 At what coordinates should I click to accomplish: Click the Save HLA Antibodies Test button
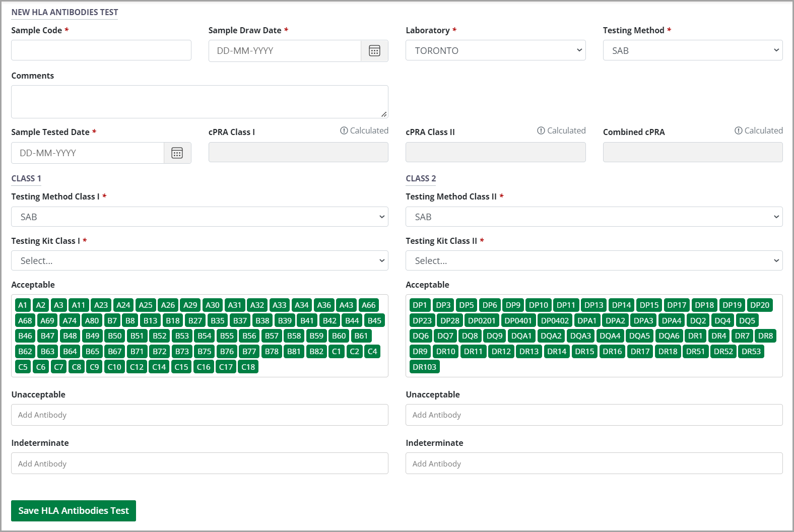74,511
